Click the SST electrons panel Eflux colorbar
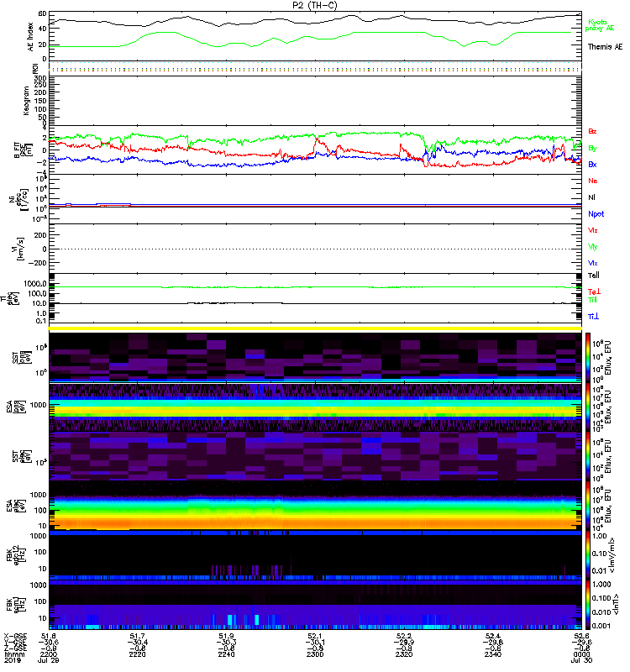The width and height of the screenshot is (630, 672). pos(588,456)
